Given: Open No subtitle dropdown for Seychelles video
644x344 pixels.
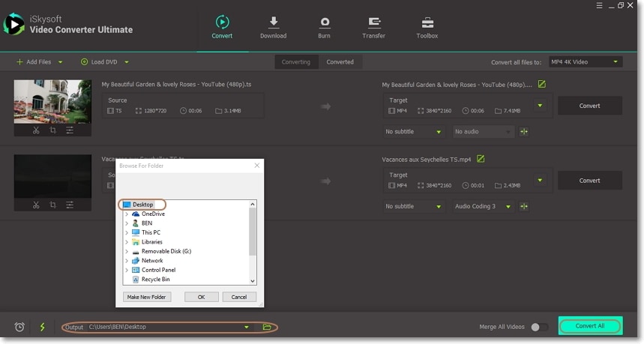Looking at the screenshot, I should click(x=413, y=207).
